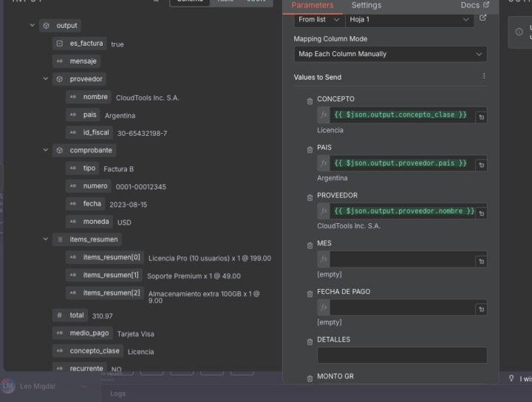532x402 pixels.
Task: Select the items_resumen[0] field pill
Action: click(x=105, y=257)
